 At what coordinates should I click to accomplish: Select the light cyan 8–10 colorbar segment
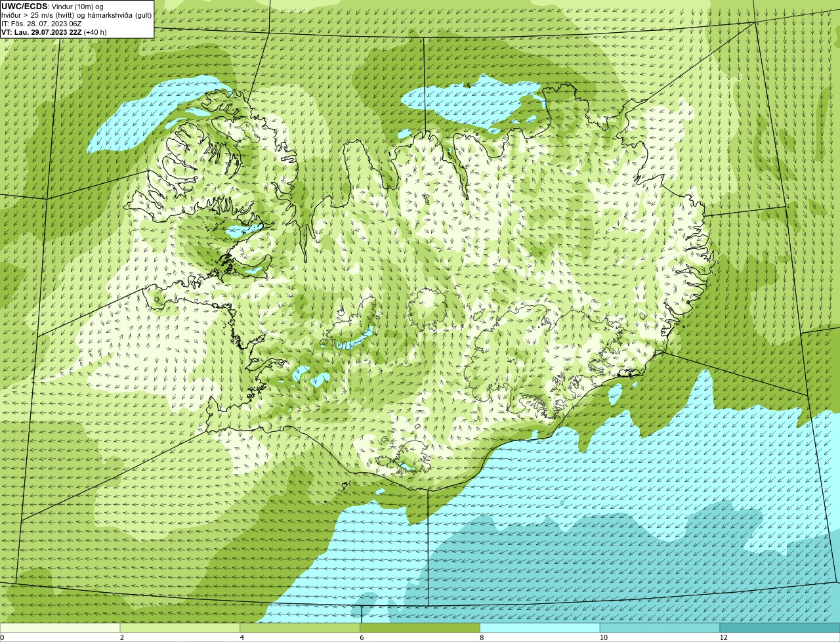click(x=540, y=628)
